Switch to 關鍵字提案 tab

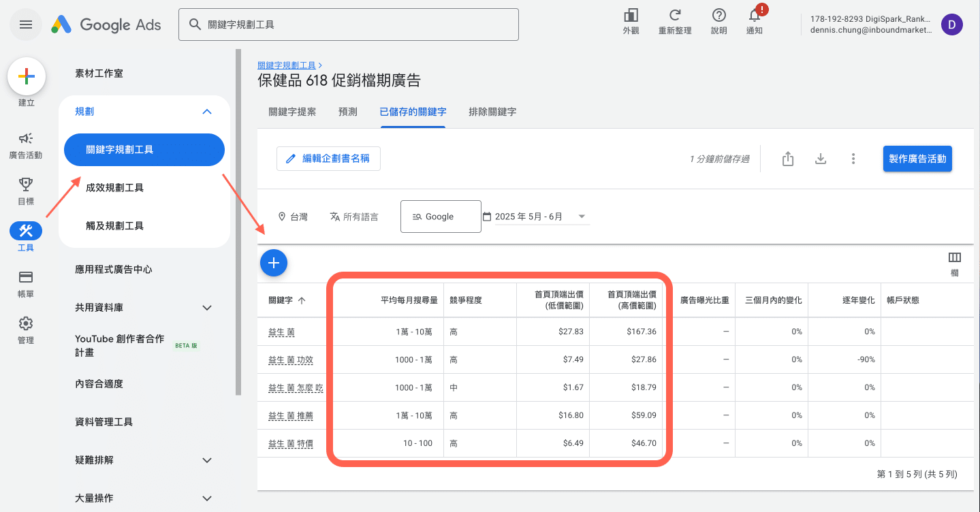(292, 112)
